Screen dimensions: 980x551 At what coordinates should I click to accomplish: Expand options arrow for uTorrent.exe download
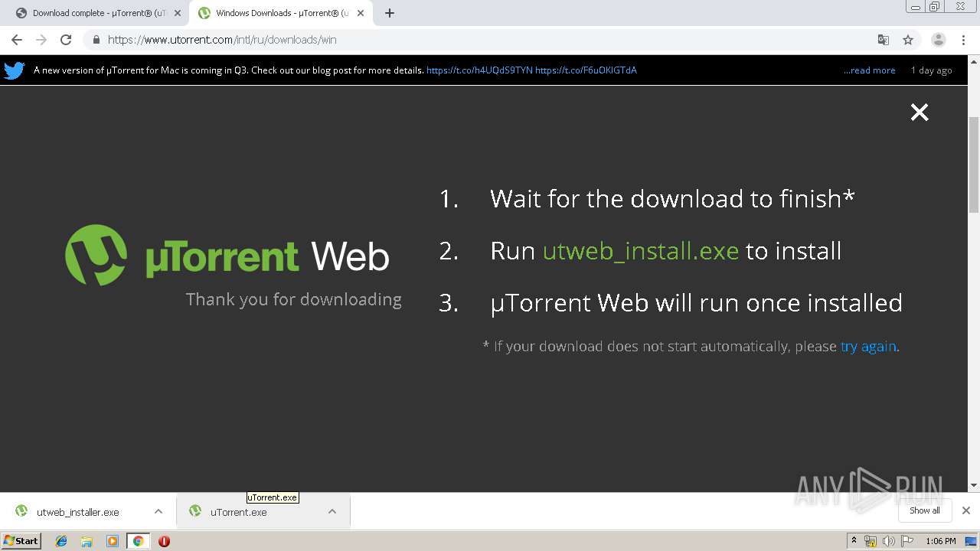(x=332, y=512)
